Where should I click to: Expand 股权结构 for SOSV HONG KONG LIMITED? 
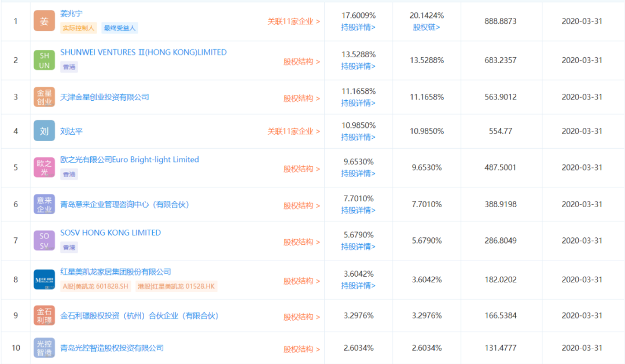[302, 241]
